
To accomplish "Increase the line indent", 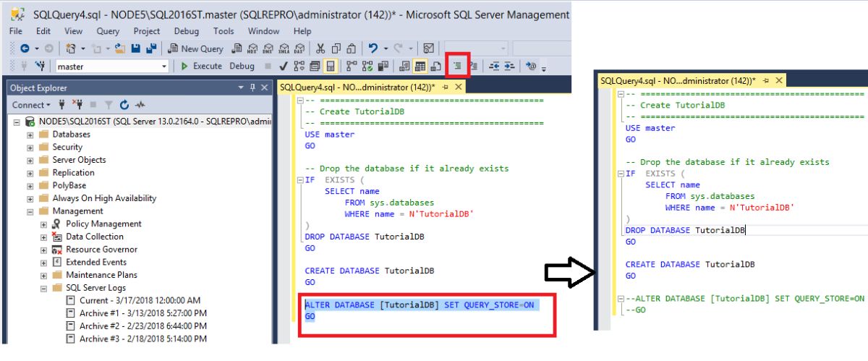I will [509, 66].
